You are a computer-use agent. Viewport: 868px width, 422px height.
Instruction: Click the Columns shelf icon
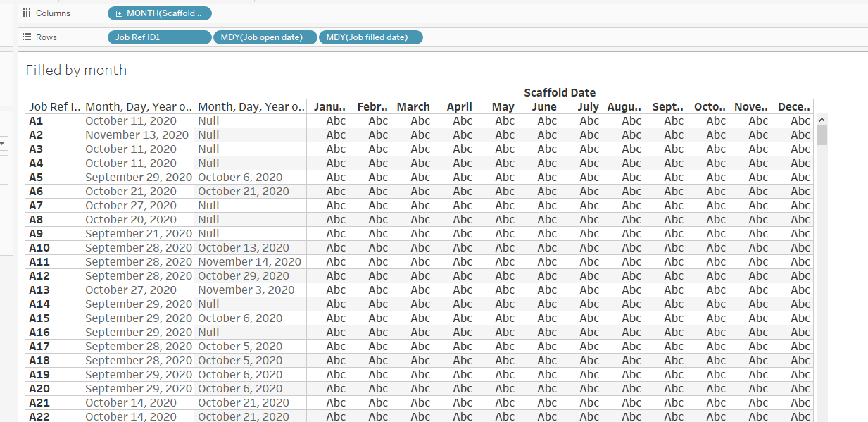click(26, 13)
